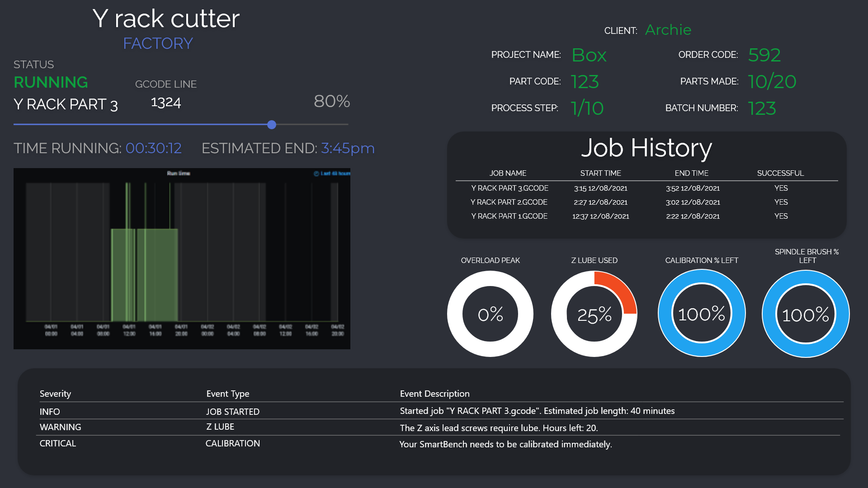This screenshot has width=868, height=488.
Task: Select the Overload Peak gauge
Action: click(490, 314)
